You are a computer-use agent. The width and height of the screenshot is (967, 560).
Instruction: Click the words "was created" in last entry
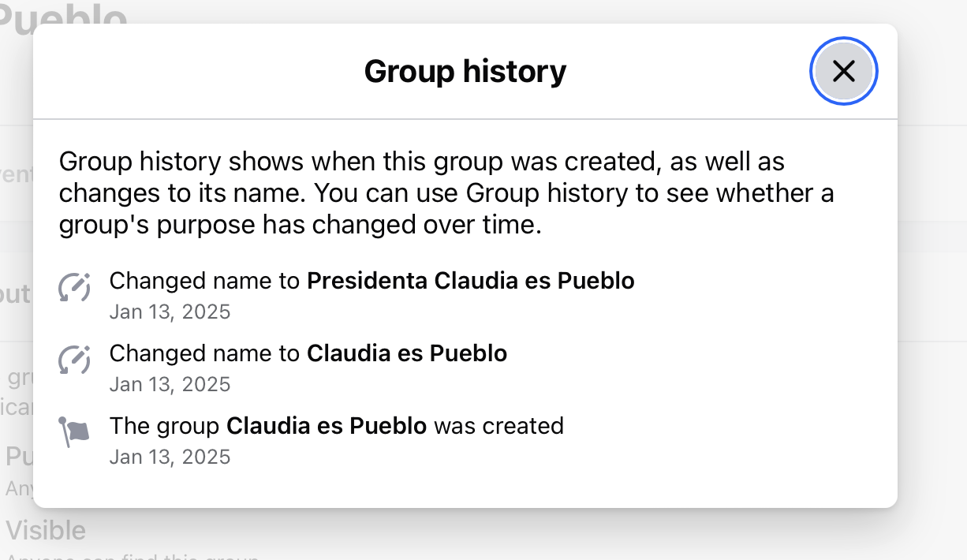tap(498, 426)
